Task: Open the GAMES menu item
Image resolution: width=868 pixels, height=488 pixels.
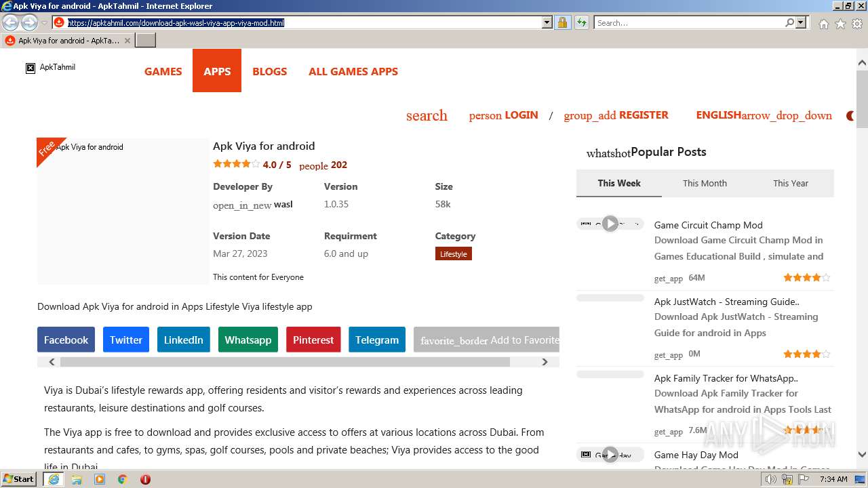Action: 163,71
